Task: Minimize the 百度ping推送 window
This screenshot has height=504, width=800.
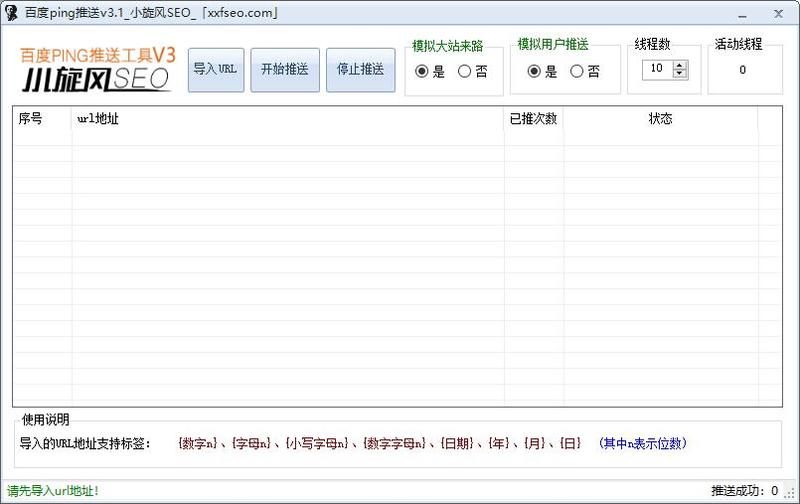Action: (743, 12)
